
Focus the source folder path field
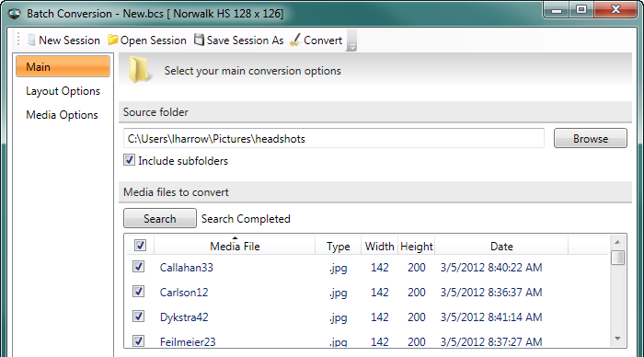(x=334, y=138)
